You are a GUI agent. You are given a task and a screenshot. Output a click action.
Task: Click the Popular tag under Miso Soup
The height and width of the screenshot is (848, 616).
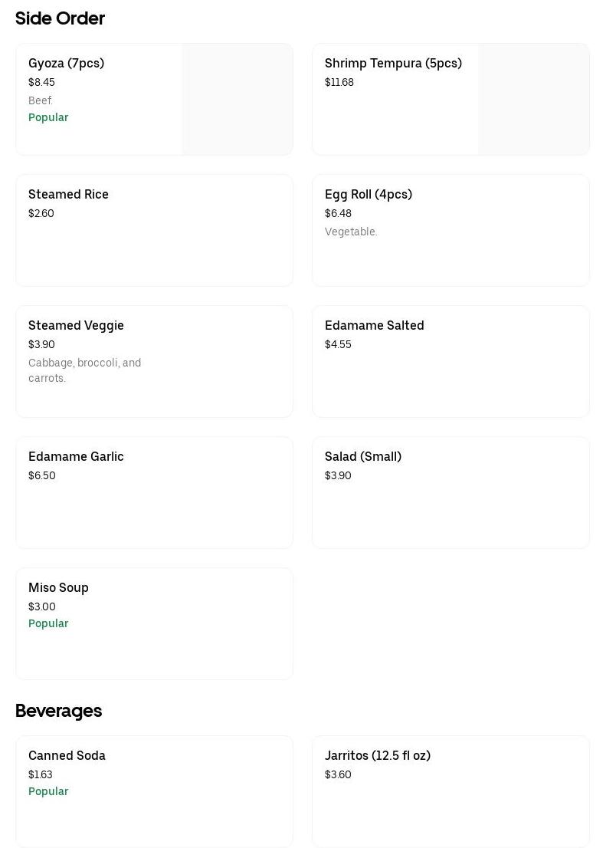[48, 623]
